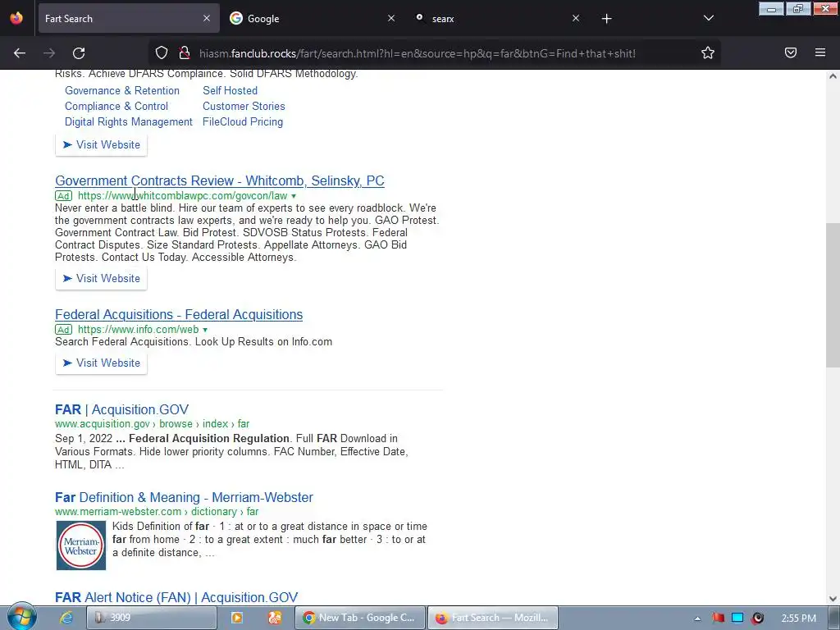Open FAR Alert Notice (FAN) result

pos(176,597)
